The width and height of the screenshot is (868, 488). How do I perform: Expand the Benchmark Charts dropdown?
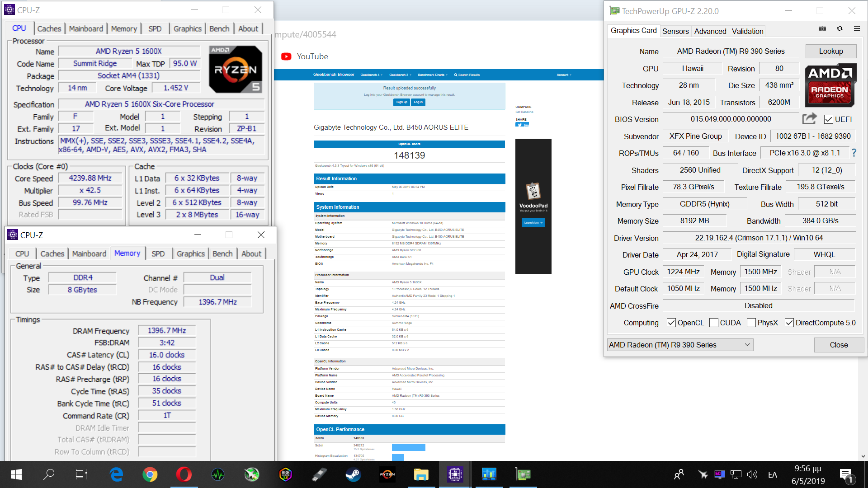(x=433, y=75)
